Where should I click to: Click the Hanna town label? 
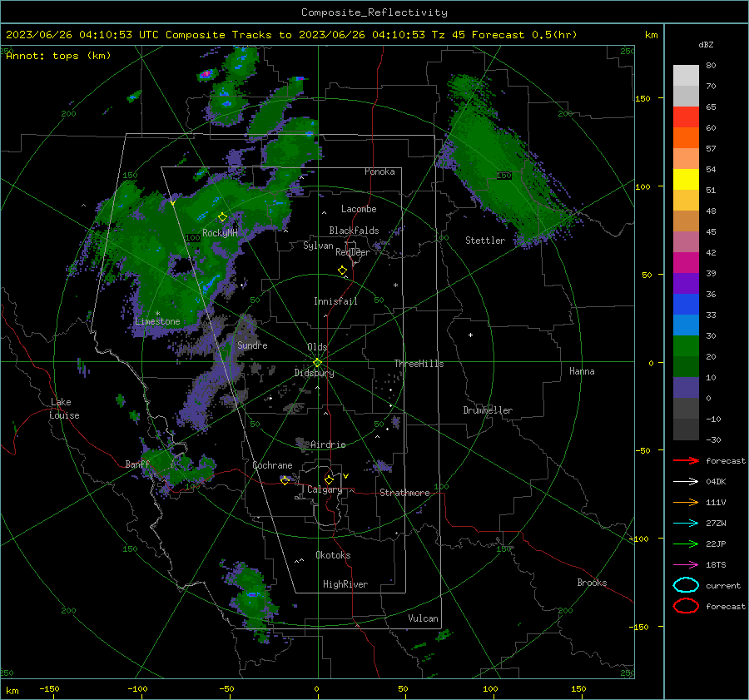(582, 371)
